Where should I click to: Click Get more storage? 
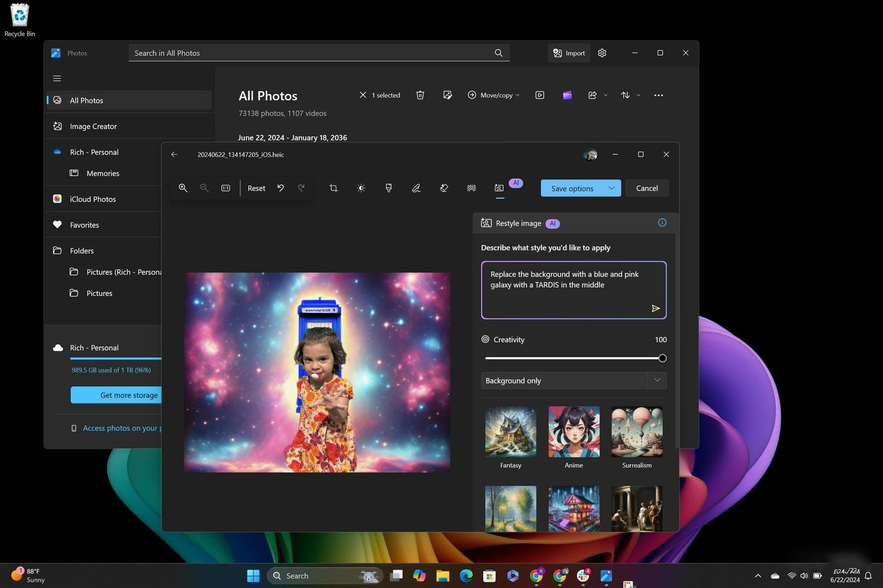[117, 395]
